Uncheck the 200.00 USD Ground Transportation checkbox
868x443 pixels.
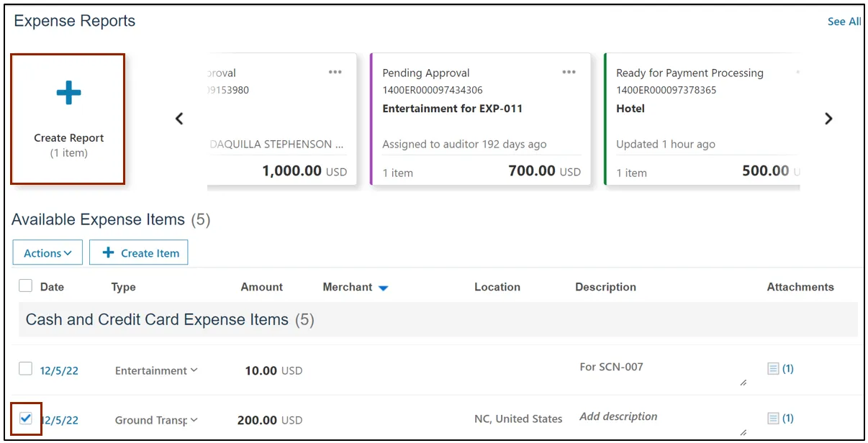click(x=26, y=418)
